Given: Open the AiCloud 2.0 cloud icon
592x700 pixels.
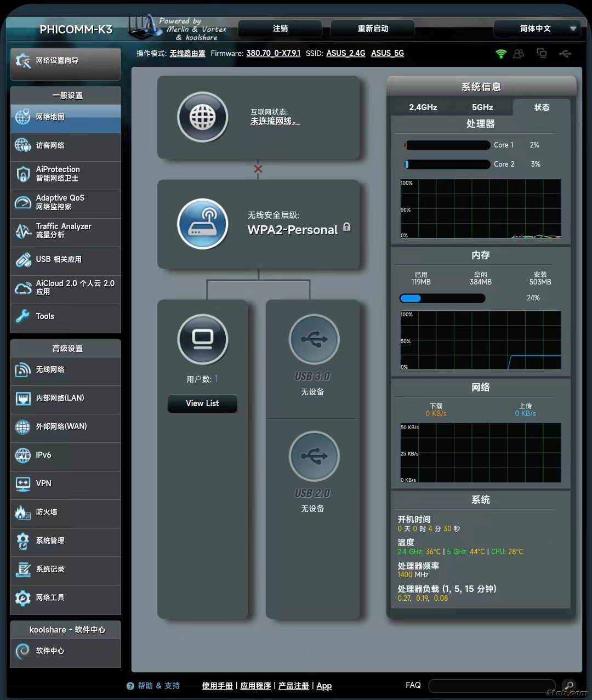Looking at the screenshot, I should 22,288.
